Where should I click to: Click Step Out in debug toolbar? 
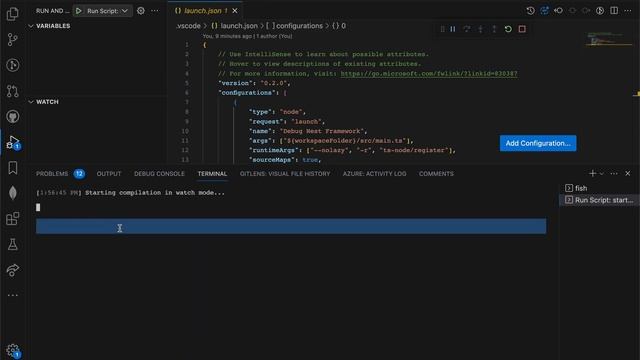pos(494,29)
